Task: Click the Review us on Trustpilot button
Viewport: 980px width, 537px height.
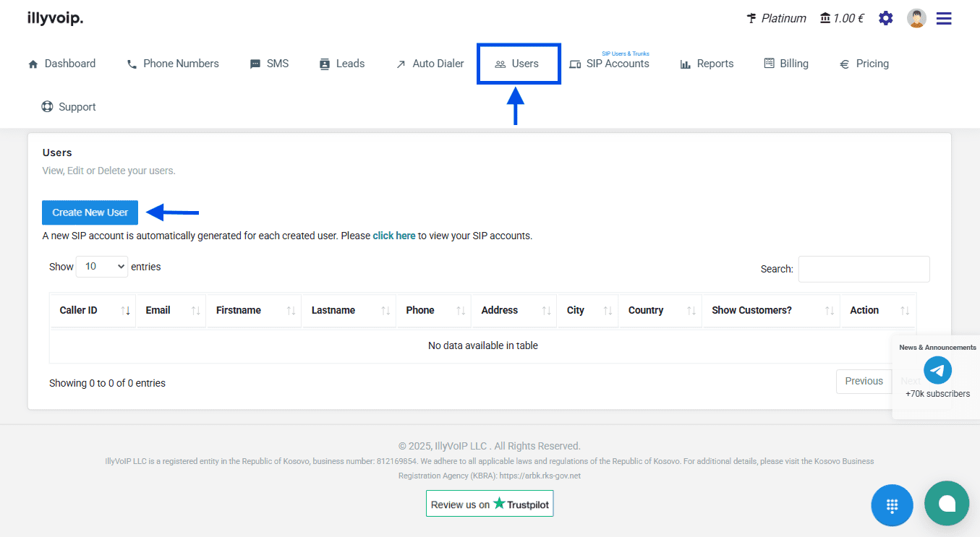Action: (x=490, y=504)
